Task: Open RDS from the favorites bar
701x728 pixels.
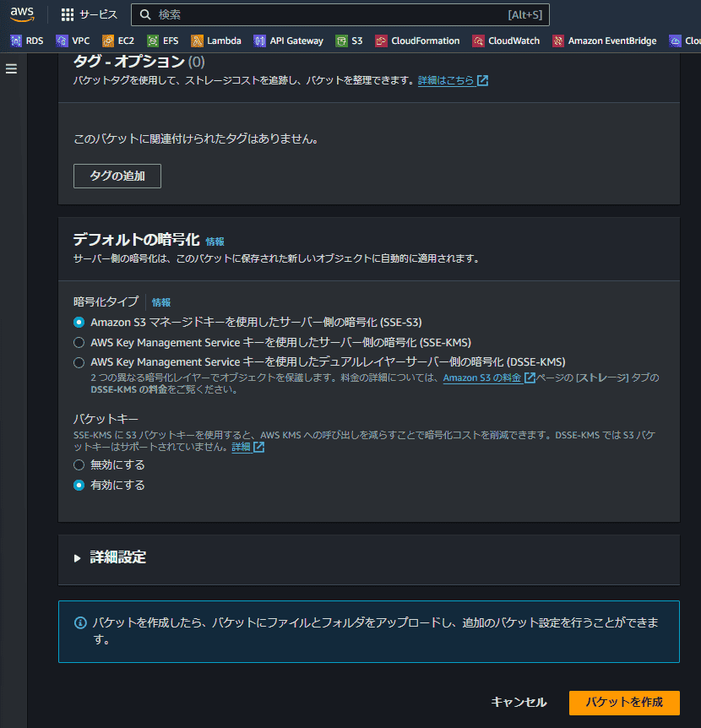Action: tap(35, 41)
